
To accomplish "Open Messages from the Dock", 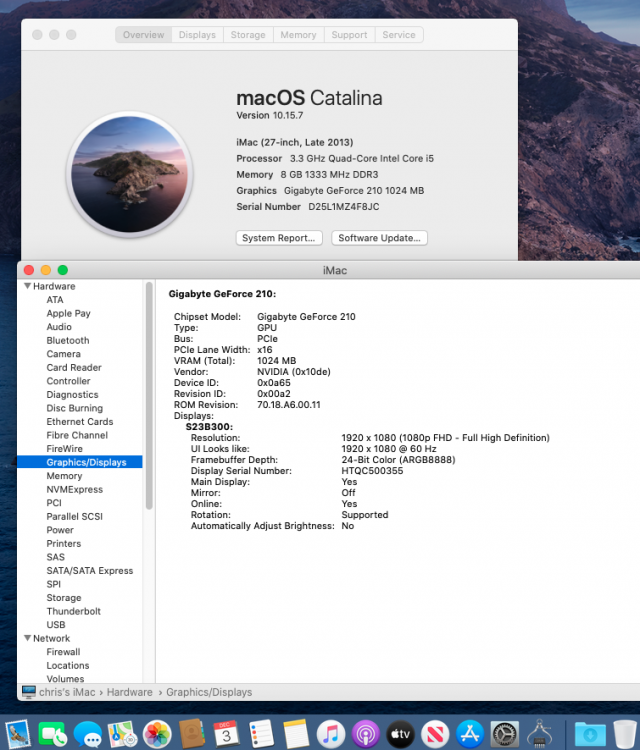I will (88, 734).
